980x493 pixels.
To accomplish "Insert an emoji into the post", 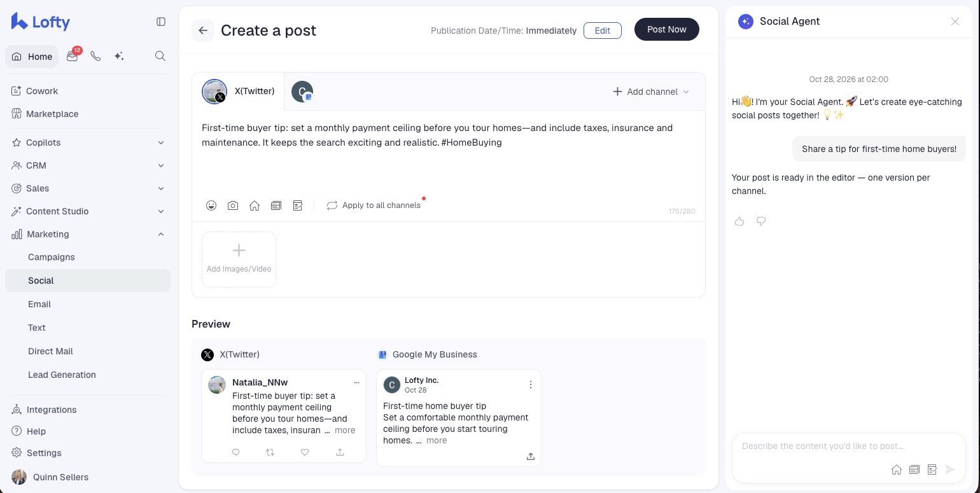I will pos(211,205).
